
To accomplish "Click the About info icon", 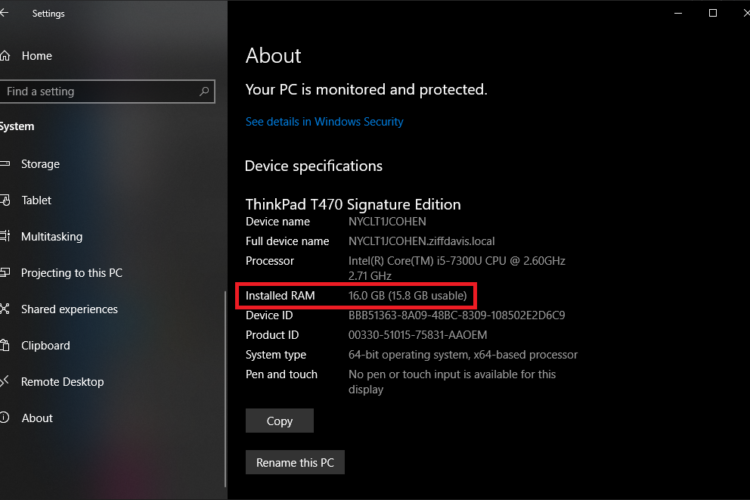I will pyautogui.click(x=4, y=418).
